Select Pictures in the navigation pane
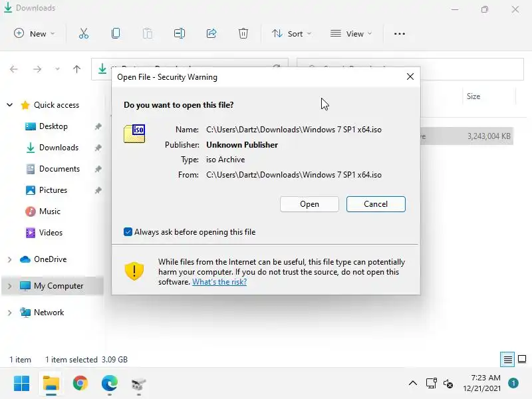532x399 pixels. [x=53, y=190]
